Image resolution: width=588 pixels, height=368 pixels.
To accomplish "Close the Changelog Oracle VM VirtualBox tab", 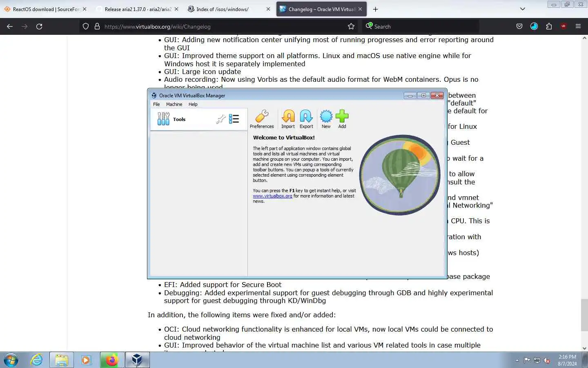I will [x=360, y=9].
